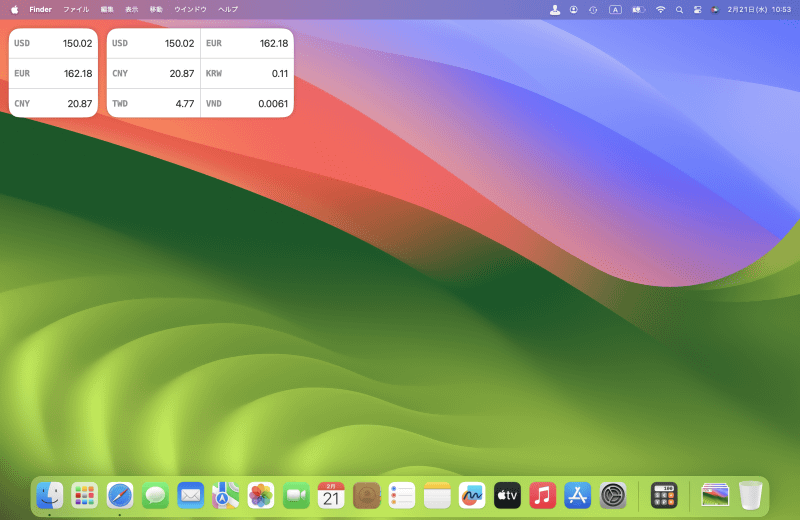Image resolution: width=800 pixels, height=520 pixels.
Task: Click the KRW 0.11 rate cell
Action: pyautogui.click(x=247, y=73)
